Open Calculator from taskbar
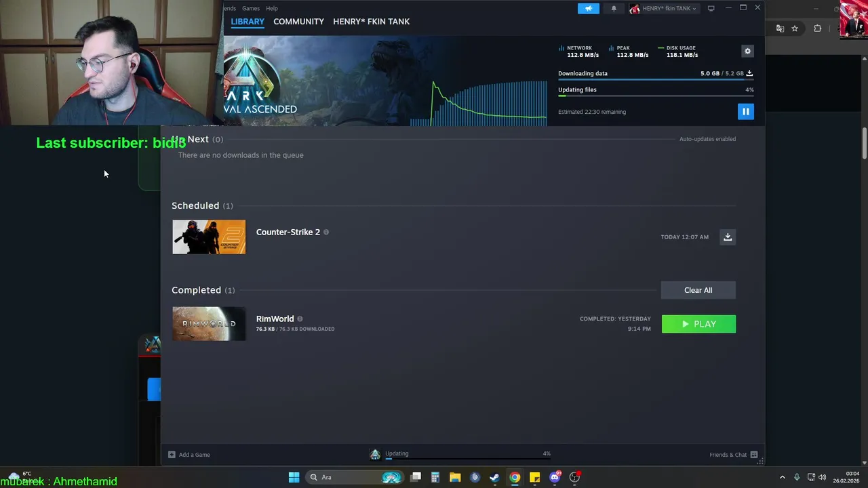The height and width of the screenshot is (488, 868). tap(435, 477)
